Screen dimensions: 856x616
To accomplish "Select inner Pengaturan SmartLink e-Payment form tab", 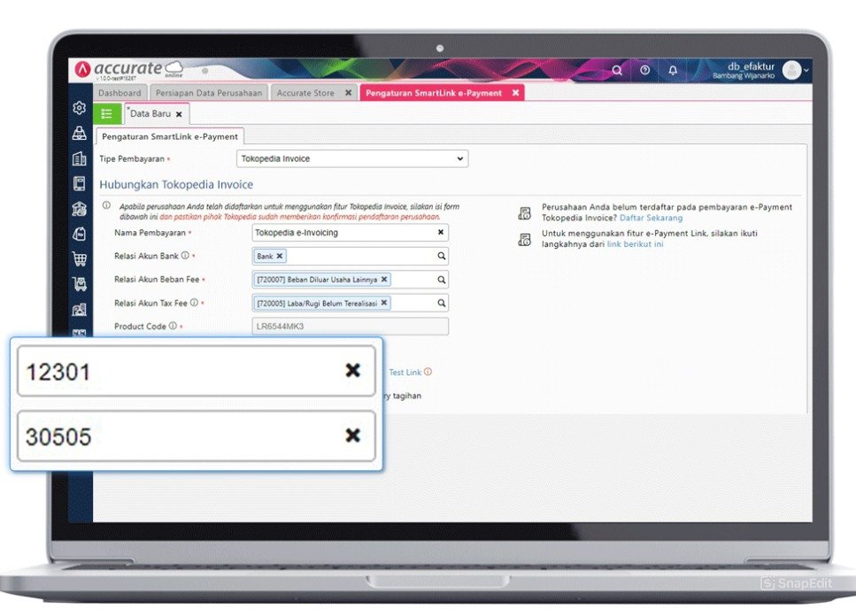I will pyautogui.click(x=170, y=136).
